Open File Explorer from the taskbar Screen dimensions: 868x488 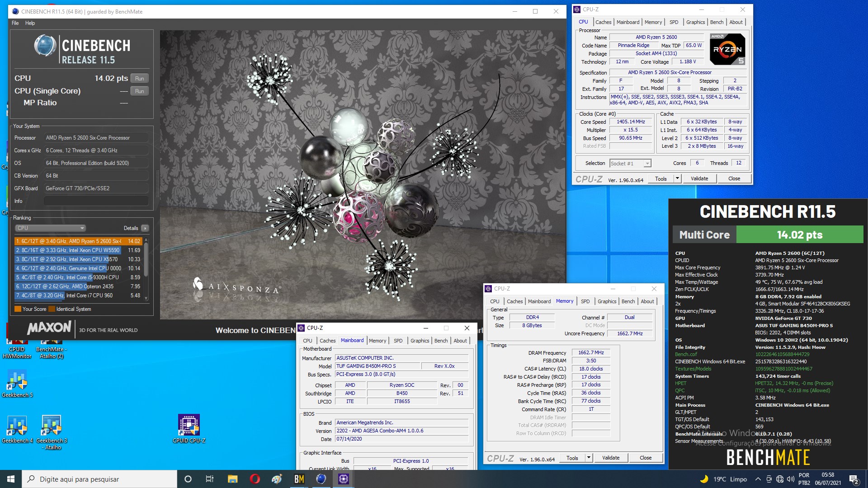pyautogui.click(x=232, y=479)
